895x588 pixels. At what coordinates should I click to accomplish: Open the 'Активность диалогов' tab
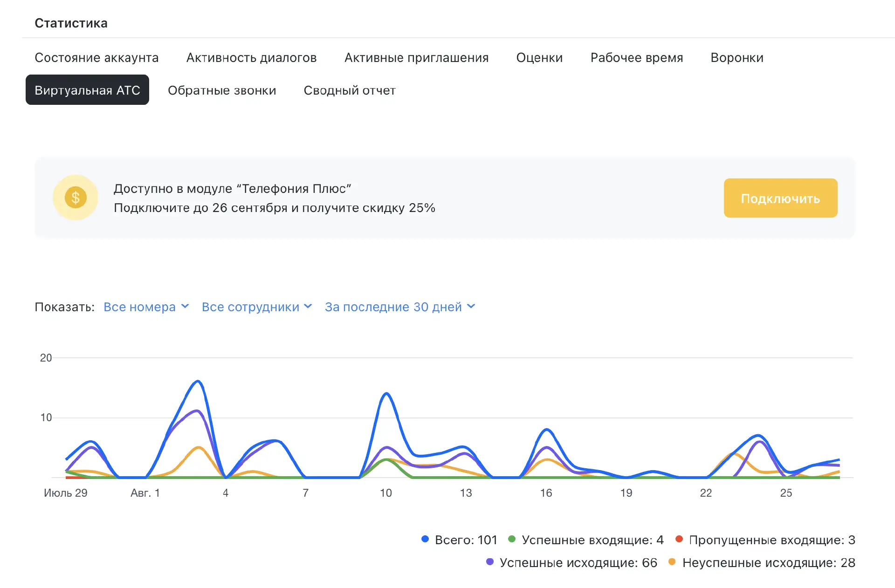(251, 58)
